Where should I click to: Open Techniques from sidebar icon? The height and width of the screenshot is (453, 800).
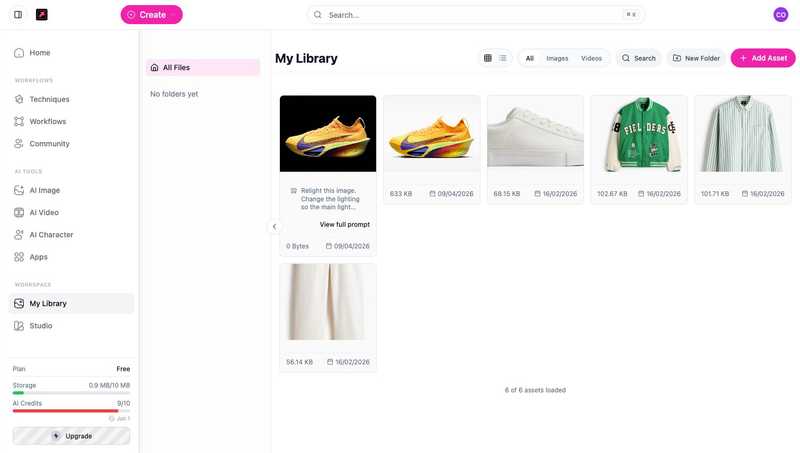19,99
